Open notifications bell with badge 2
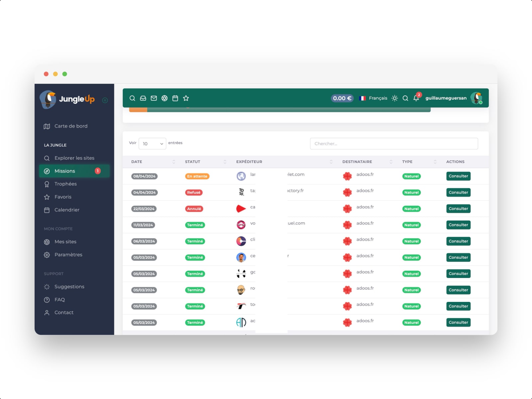532x399 pixels. point(416,97)
